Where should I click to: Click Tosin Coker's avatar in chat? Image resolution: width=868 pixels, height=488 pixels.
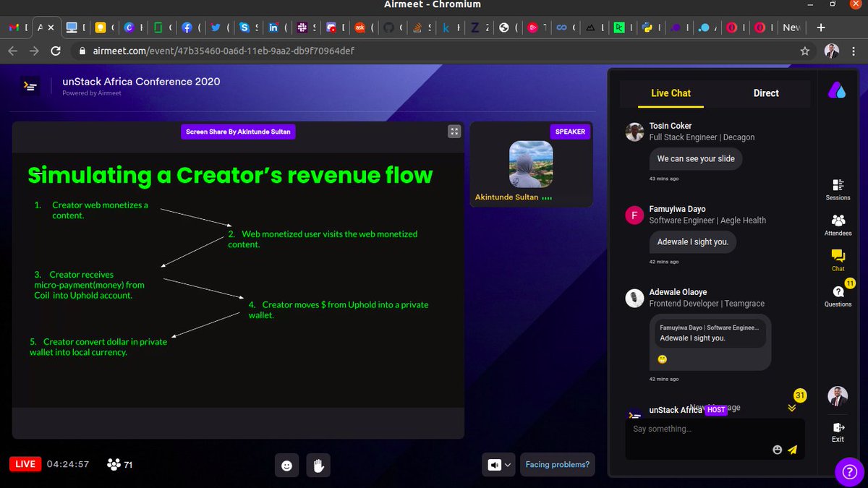[x=634, y=132]
